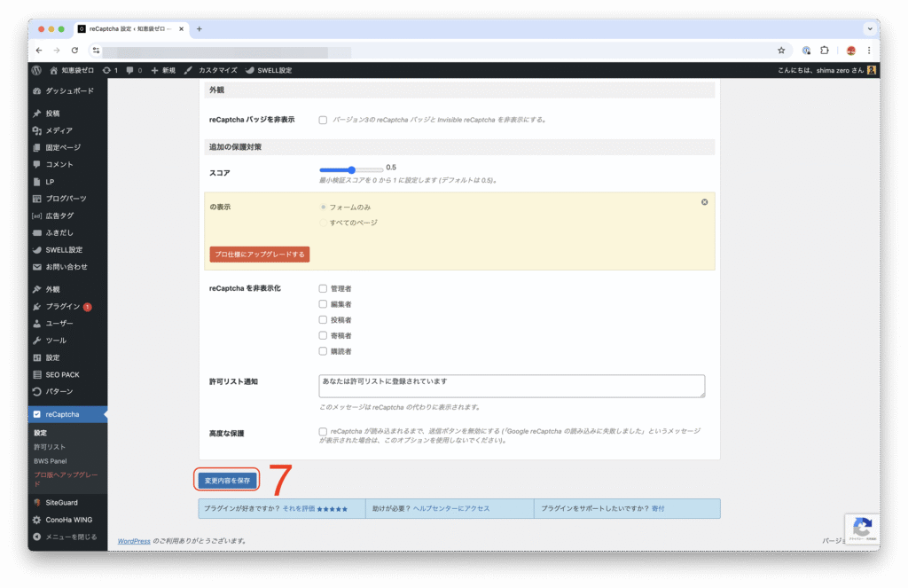Dismiss the yellow pro notice
This screenshot has width=908, height=588.
click(x=705, y=202)
